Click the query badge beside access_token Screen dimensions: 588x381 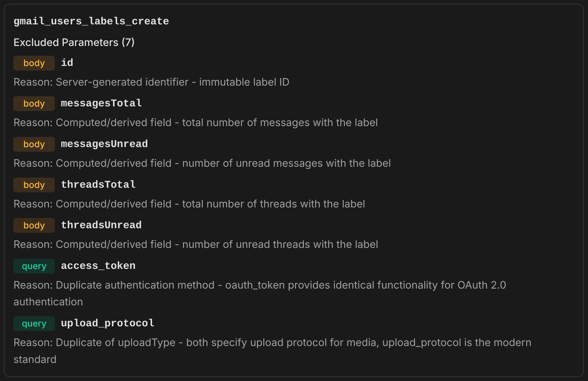click(x=34, y=266)
